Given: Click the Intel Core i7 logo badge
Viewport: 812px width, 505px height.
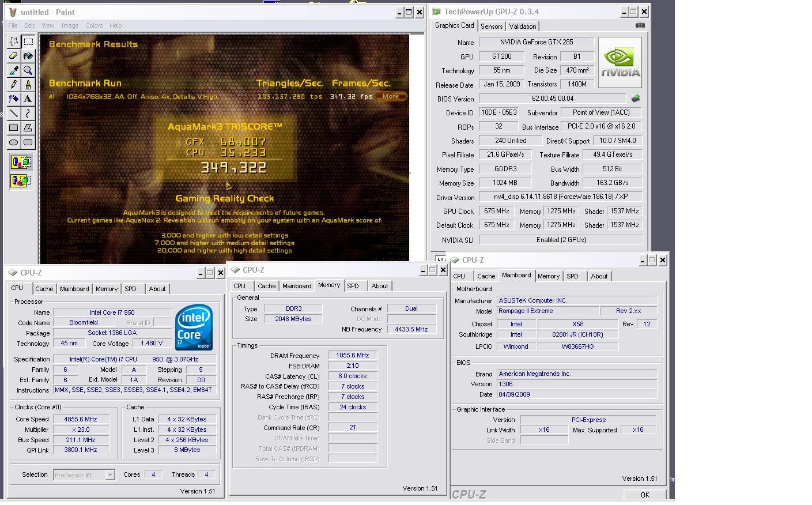Looking at the screenshot, I should (194, 327).
